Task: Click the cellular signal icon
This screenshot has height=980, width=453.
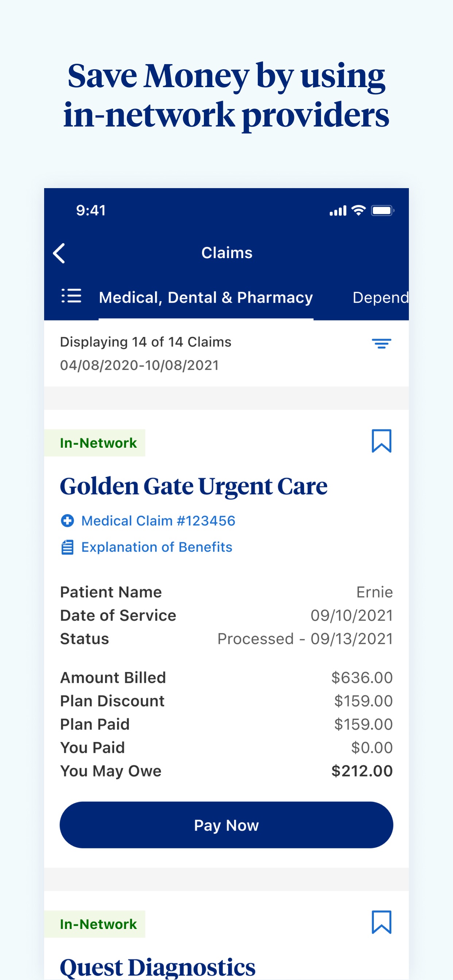Action: [x=338, y=211]
